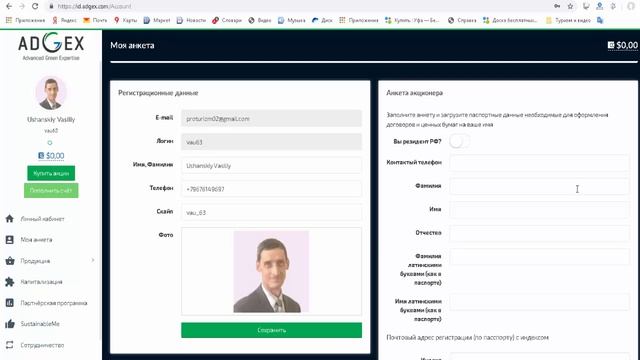Open SustainableMe menu item
Image resolution: width=640 pixels, height=360 pixels.
40,324
